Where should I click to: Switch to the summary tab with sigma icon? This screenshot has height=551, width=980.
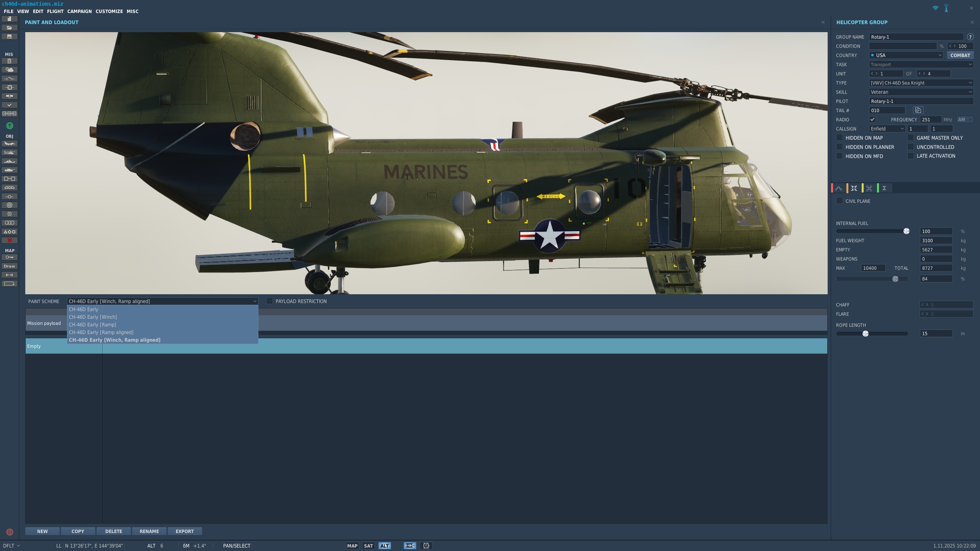tap(884, 188)
